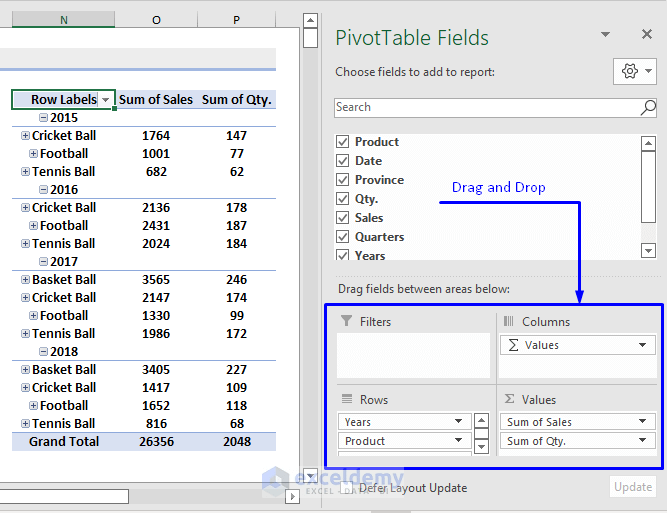Expand Tennis Ball under 2015

[26, 171]
